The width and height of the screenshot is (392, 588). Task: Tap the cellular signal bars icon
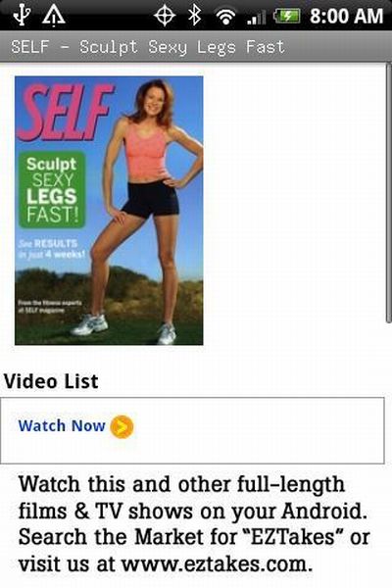[x=257, y=18]
